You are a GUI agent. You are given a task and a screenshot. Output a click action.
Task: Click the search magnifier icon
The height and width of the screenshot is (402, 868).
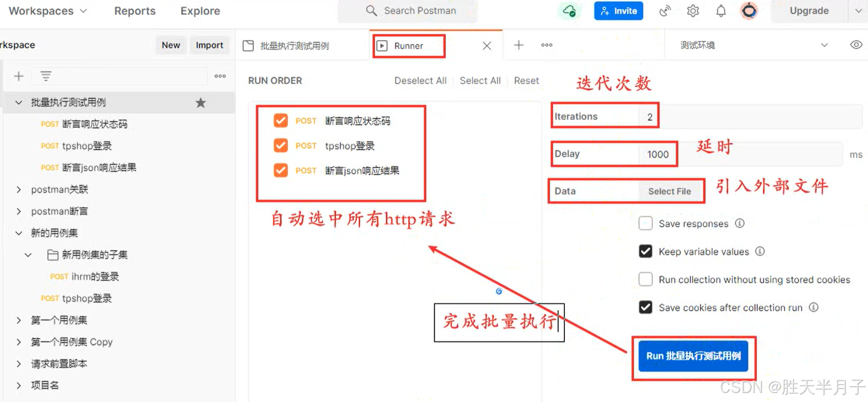coord(371,11)
